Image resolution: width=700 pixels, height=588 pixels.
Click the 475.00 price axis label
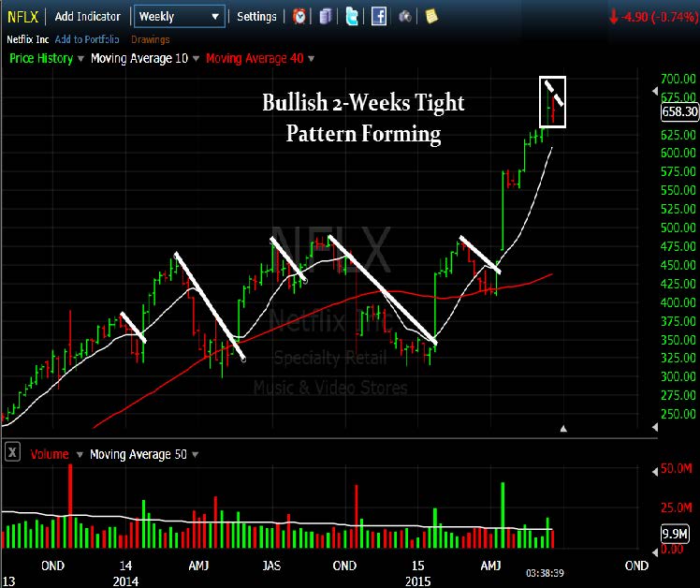coord(678,246)
